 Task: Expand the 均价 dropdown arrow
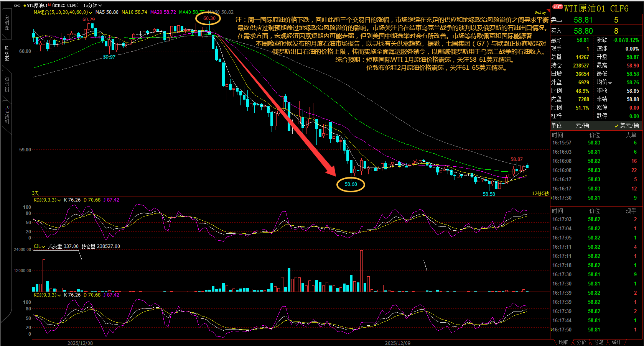[x=610, y=83]
